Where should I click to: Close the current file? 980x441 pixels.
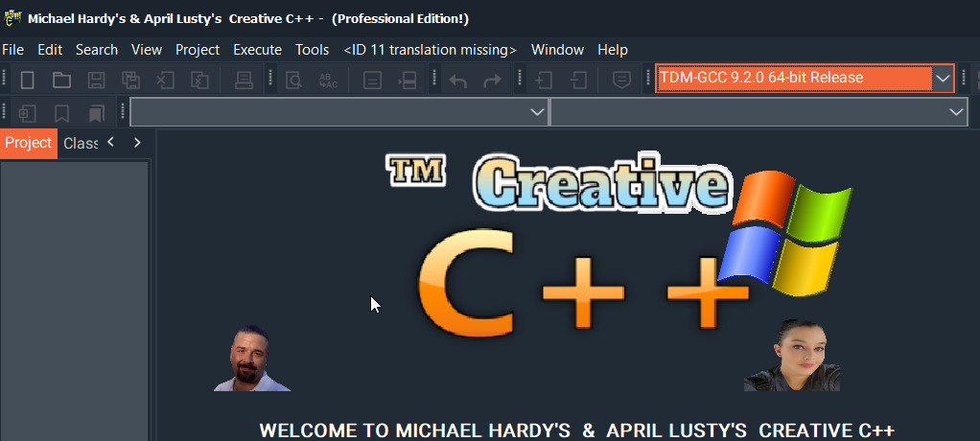tap(165, 80)
